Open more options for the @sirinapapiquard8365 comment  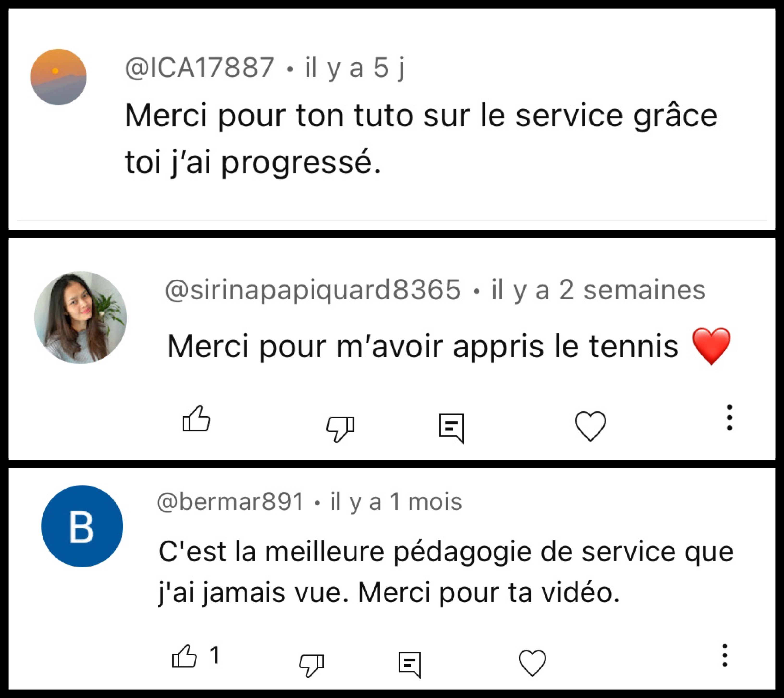(x=729, y=418)
